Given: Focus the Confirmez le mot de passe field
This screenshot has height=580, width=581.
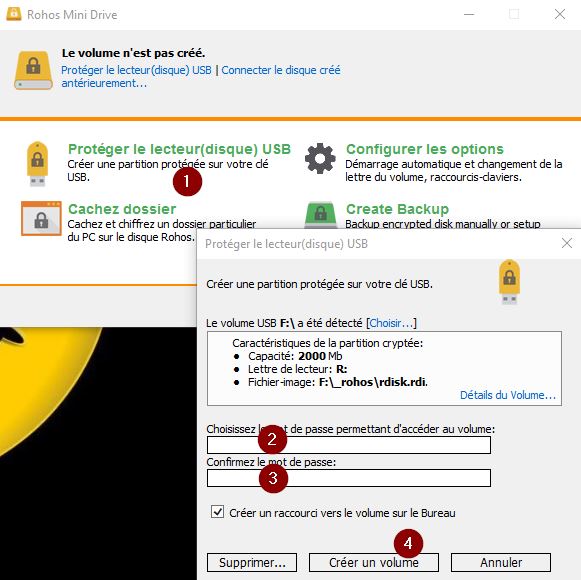Looking at the screenshot, I should click(x=349, y=478).
